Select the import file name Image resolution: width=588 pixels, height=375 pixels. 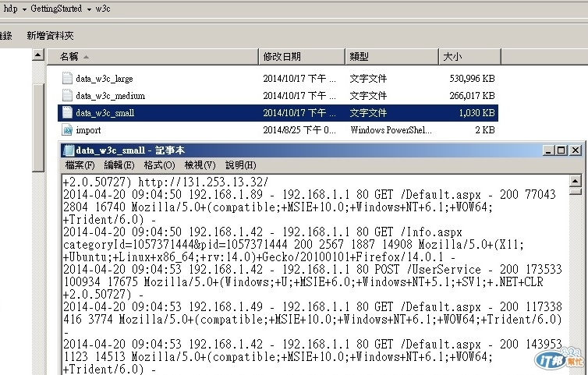(x=88, y=130)
